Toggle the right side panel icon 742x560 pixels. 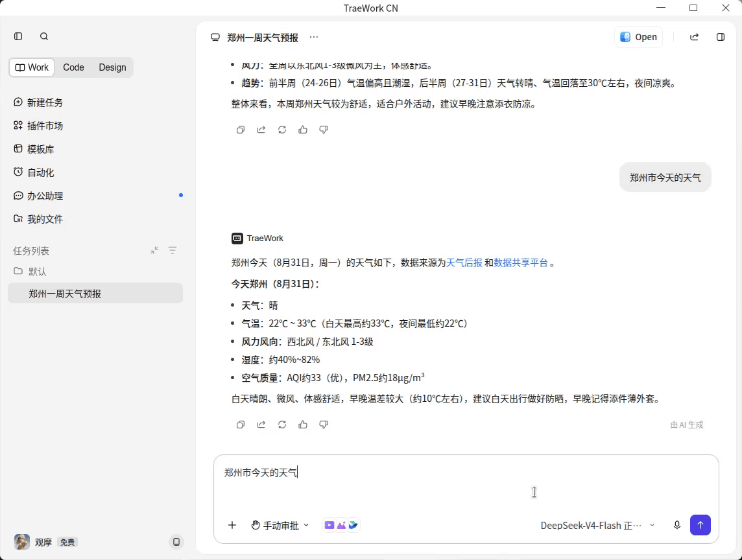[720, 37]
